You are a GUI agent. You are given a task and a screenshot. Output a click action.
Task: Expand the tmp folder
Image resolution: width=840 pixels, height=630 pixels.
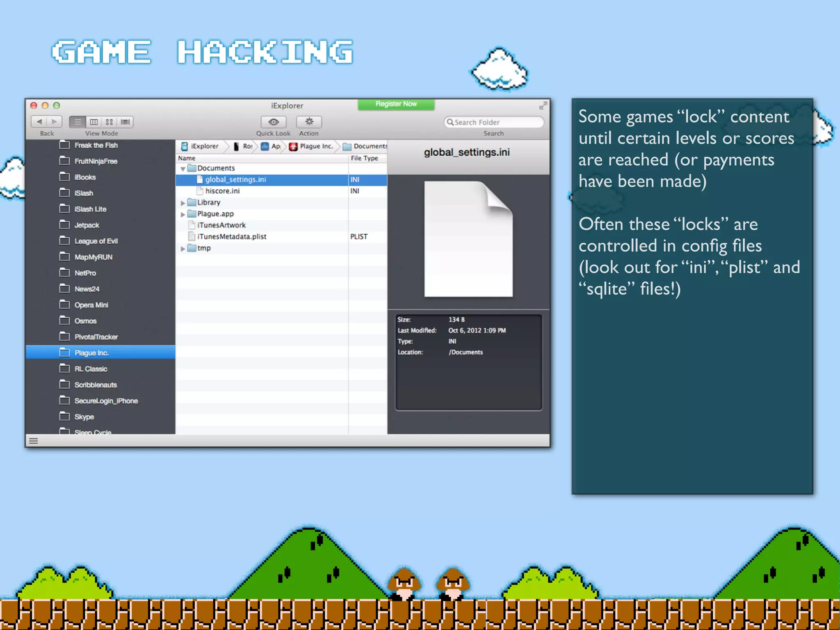click(x=183, y=249)
